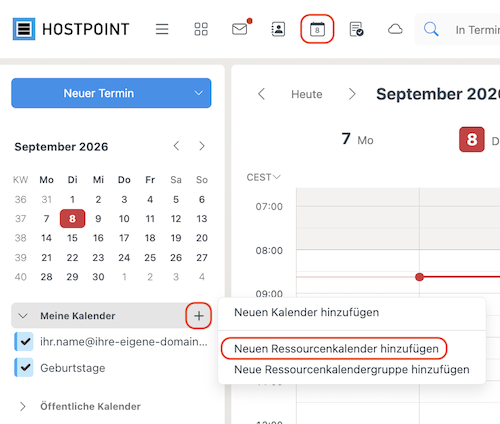Click week number 38 in mini calendar
This screenshot has height=424, width=500.
point(20,238)
